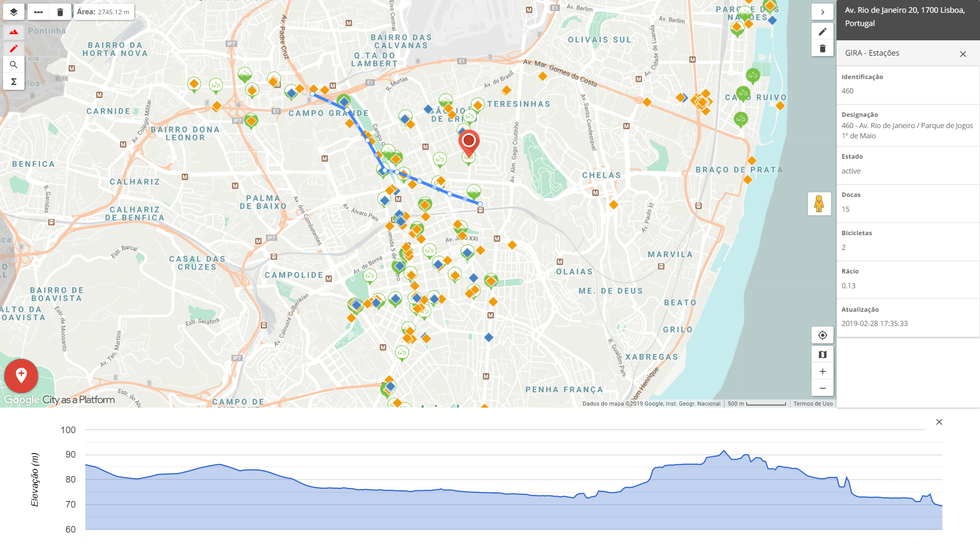Close the elevation chart
The height and width of the screenshot is (551, 980).
pyautogui.click(x=939, y=422)
